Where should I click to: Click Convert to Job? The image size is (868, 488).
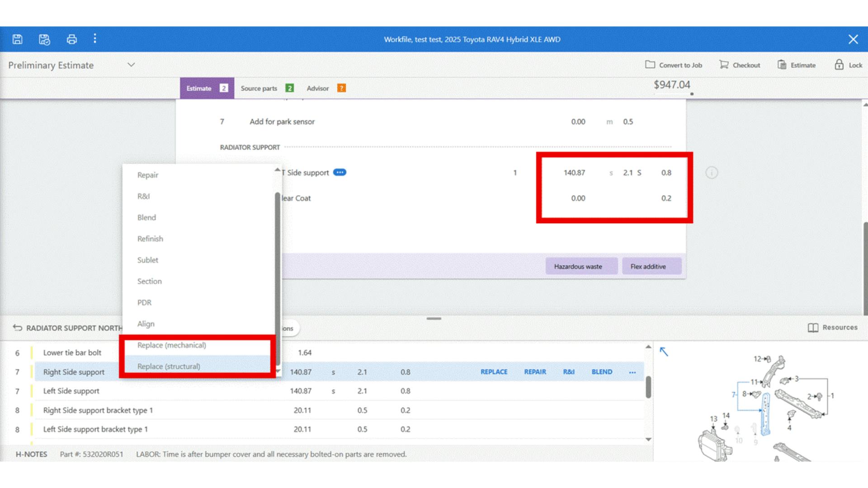coord(673,65)
